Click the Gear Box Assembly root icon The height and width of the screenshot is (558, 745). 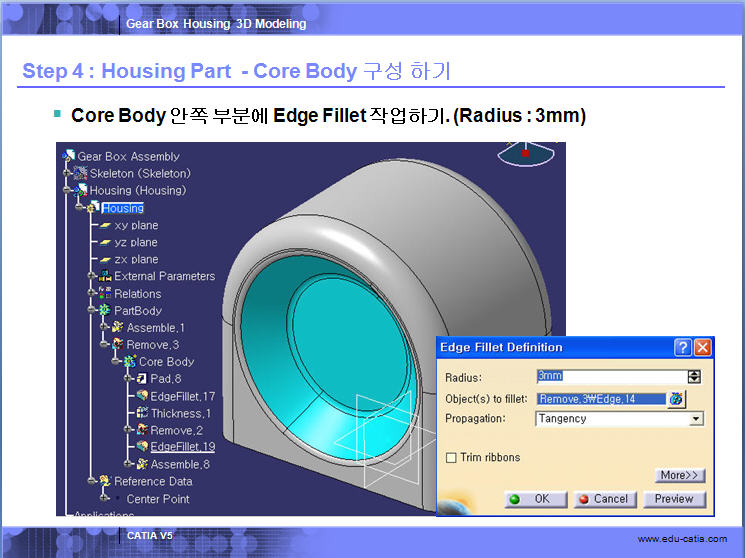click(69, 156)
